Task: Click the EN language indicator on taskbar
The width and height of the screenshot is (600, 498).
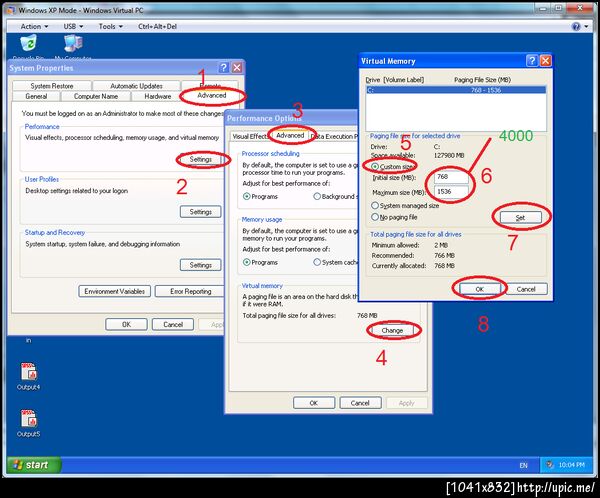Action: click(x=523, y=465)
